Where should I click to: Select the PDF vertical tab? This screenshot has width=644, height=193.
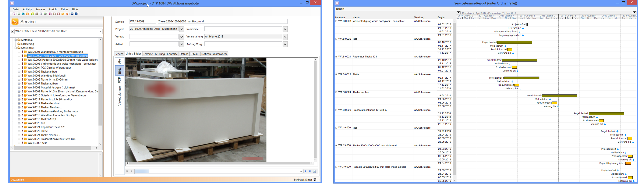click(x=119, y=80)
